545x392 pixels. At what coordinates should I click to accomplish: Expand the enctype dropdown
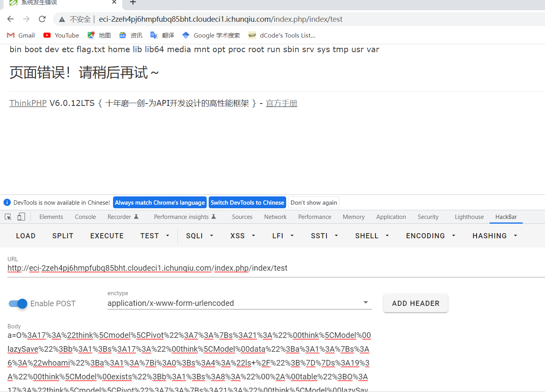click(366, 303)
